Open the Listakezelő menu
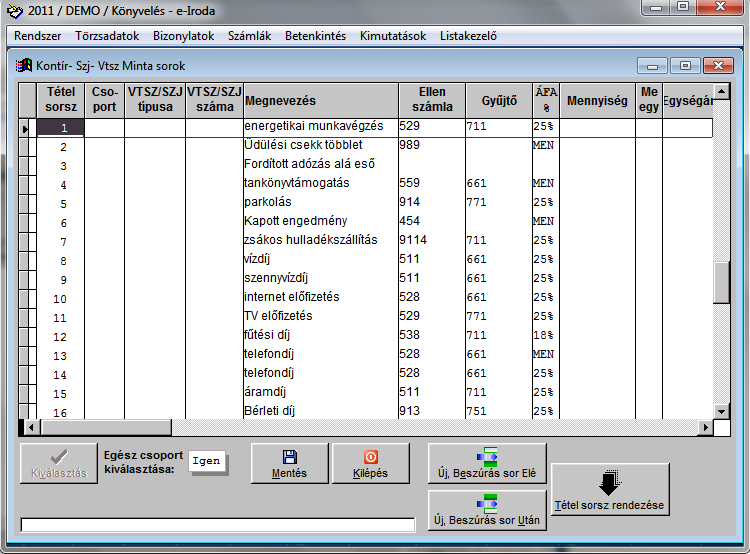750x554 pixels. (x=468, y=36)
